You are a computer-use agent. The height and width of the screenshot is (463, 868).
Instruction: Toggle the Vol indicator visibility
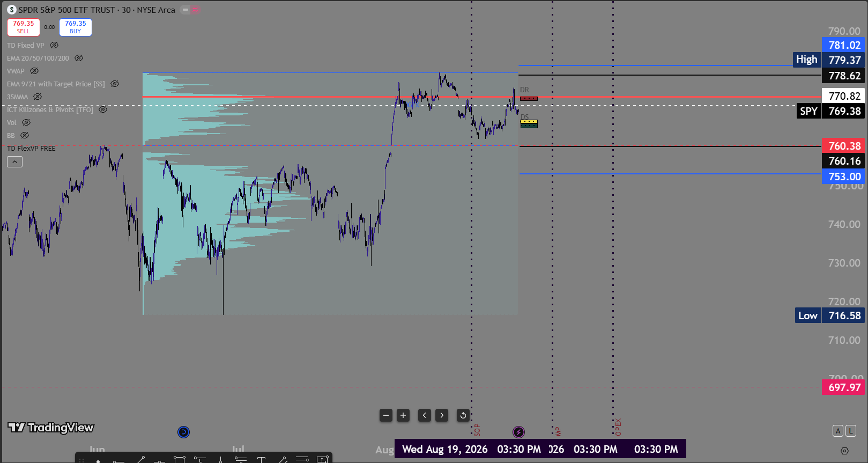(x=26, y=122)
